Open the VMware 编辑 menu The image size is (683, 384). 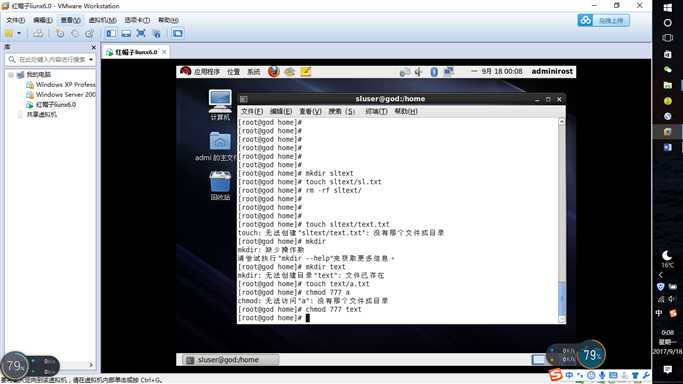pos(42,20)
